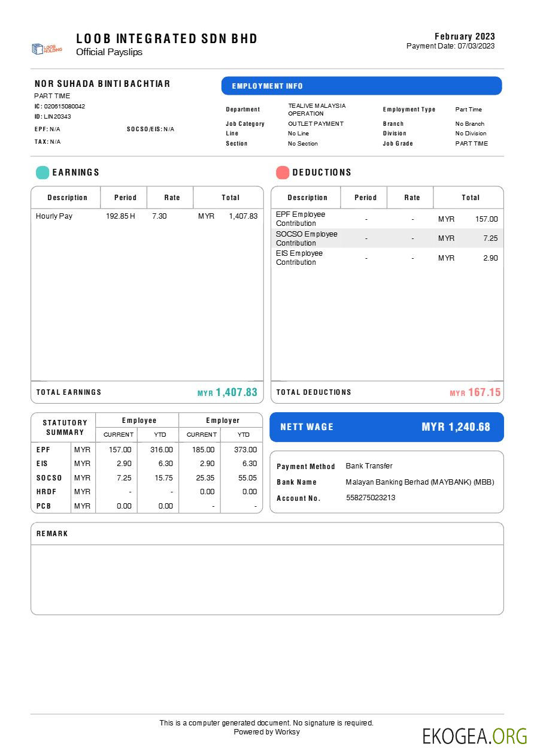Click the SOCSO/EIS: N/A field
The height and width of the screenshot is (756, 534).
(x=150, y=129)
